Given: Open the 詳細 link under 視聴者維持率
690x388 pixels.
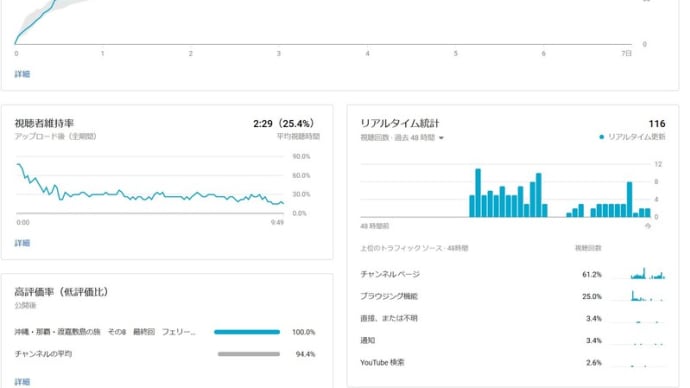Looking at the screenshot, I should 22,243.
